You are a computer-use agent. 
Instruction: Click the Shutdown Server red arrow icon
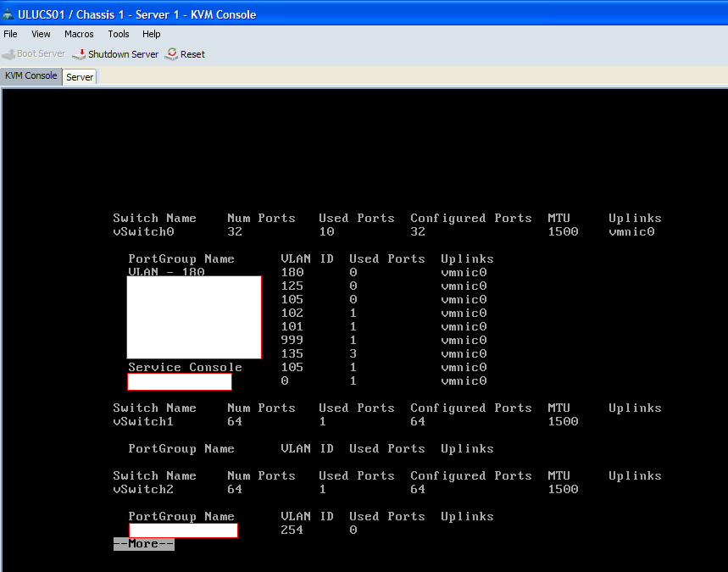pos(79,54)
